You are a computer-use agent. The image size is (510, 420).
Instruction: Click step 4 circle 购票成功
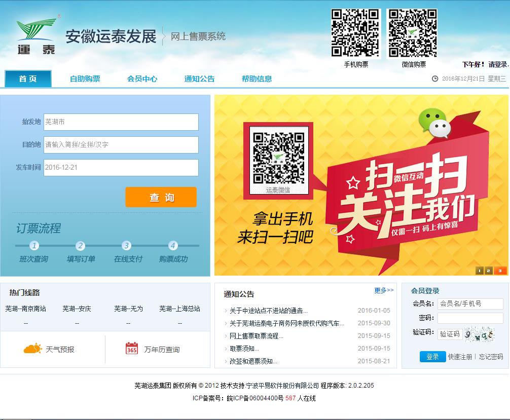173,245
